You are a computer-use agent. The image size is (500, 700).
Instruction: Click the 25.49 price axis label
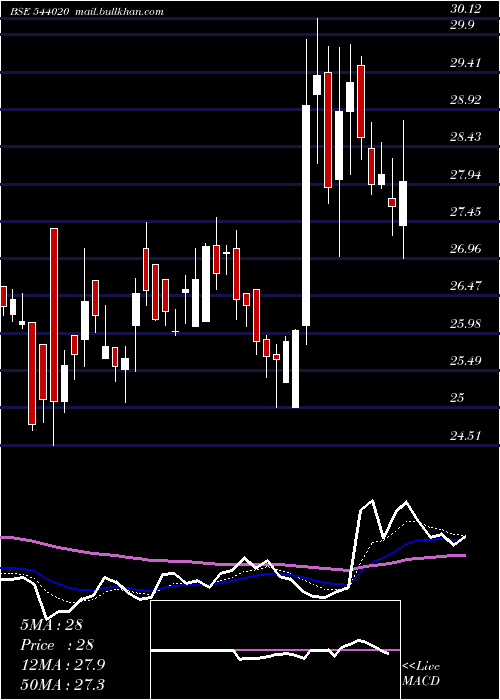coord(466,360)
